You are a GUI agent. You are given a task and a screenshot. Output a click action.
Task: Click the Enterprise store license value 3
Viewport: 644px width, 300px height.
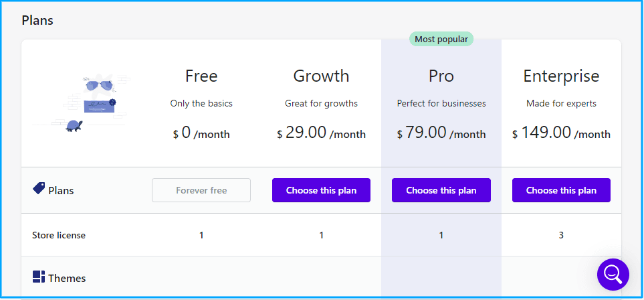point(561,235)
